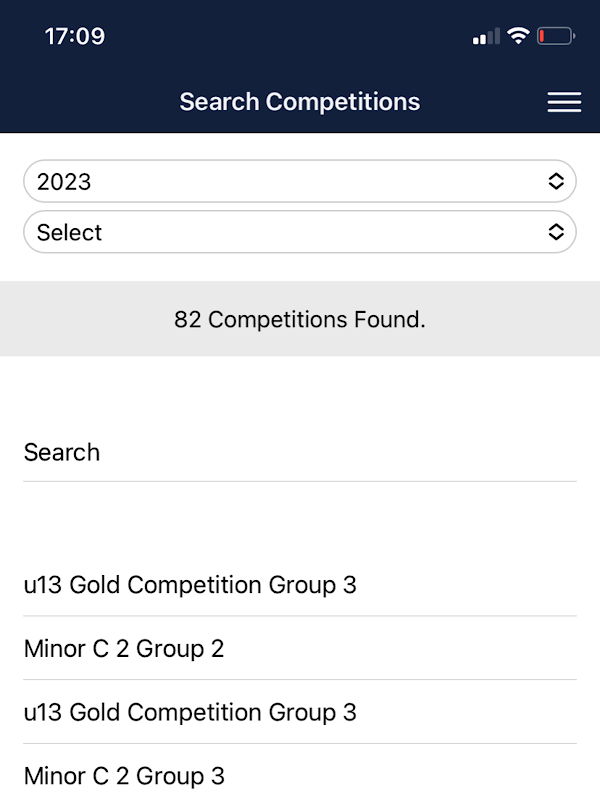The height and width of the screenshot is (800, 600).
Task: Tap the Wi-Fi status icon
Action: pyautogui.click(x=517, y=37)
